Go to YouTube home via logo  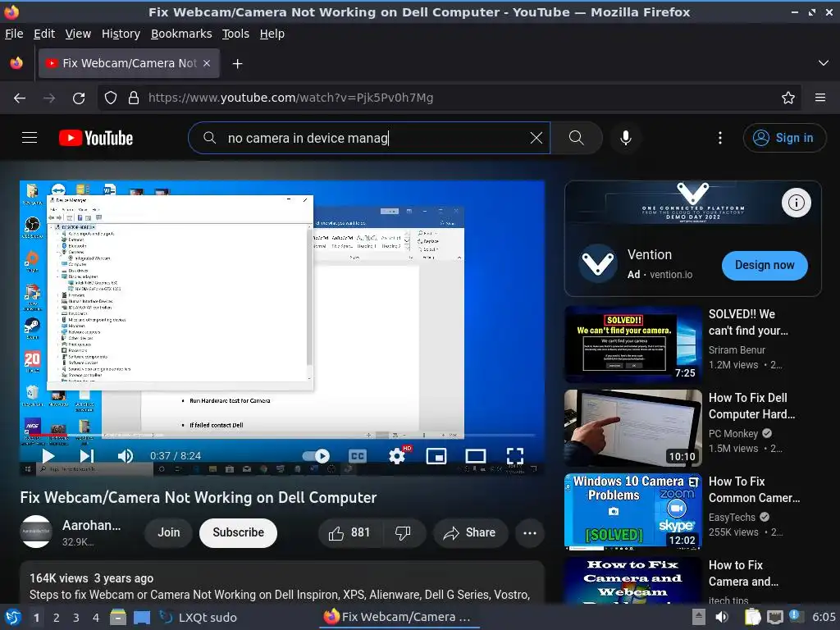point(96,138)
